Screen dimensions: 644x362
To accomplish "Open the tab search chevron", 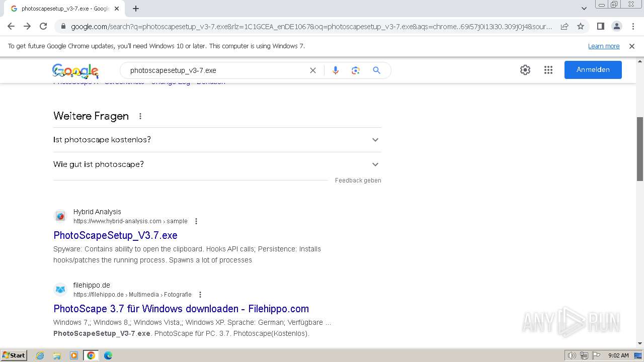I will click(584, 9).
